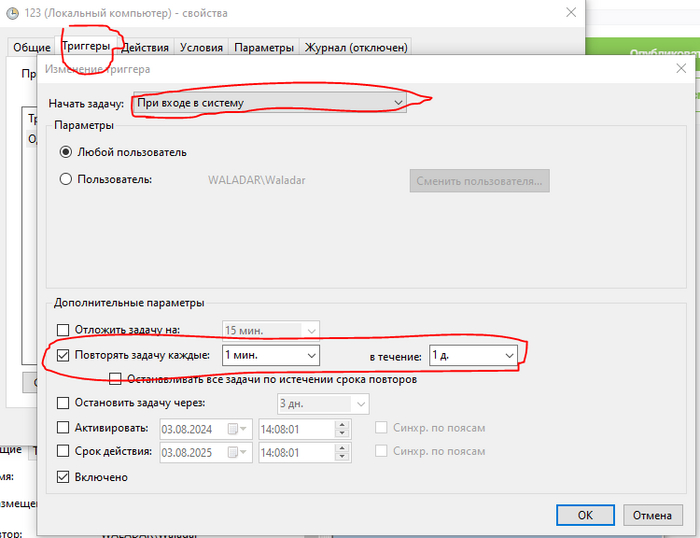Image resolution: width=700 pixels, height=538 pixels.
Task: Enable the Остановить задачу через checkbox
Action: coord(63,403)
